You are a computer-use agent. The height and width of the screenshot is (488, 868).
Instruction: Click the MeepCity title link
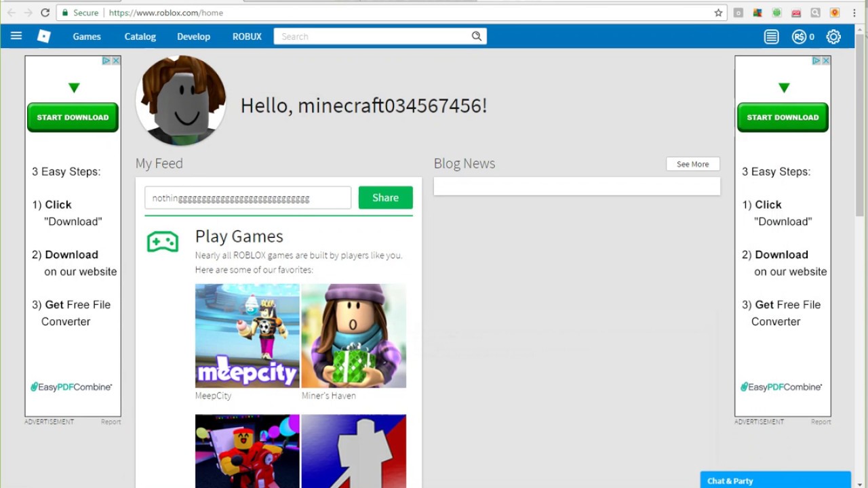click(x=213, y=396)
